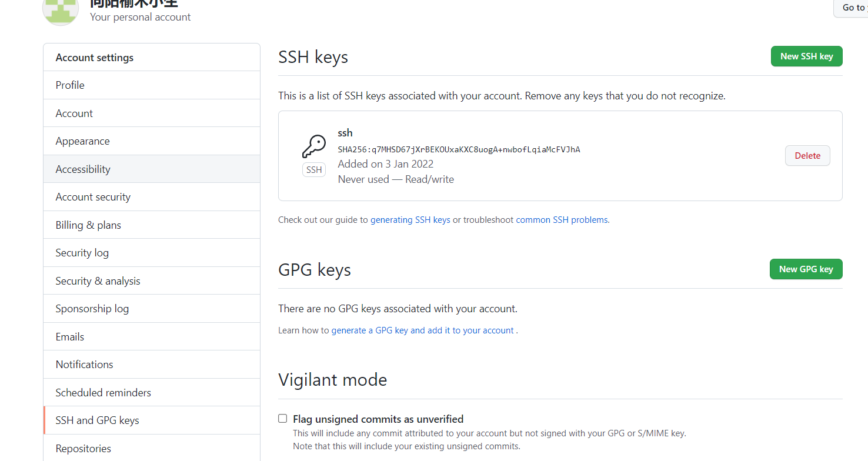Add a New GPG key
Image resolution: width=868 pixels, height=461 pixels.
click(806, 269)
